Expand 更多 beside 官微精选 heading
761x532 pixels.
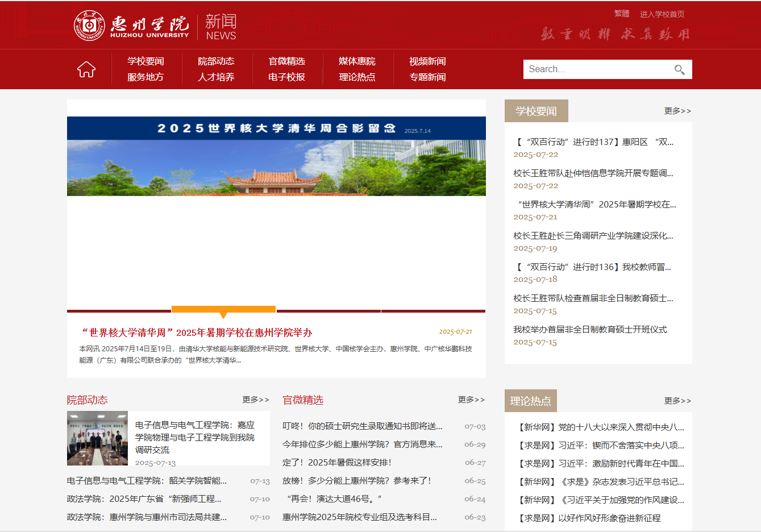coord(471,400)
